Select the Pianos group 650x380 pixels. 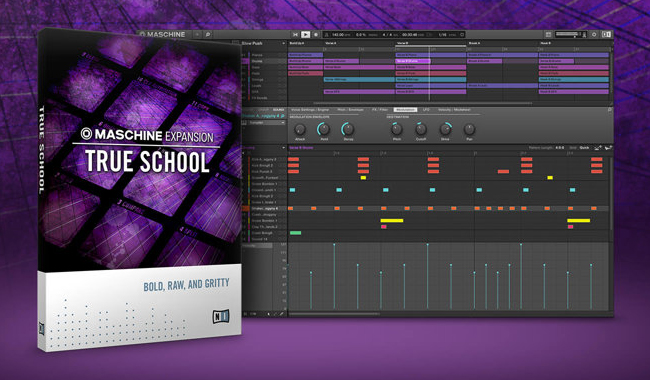click(x=264, y=55)
